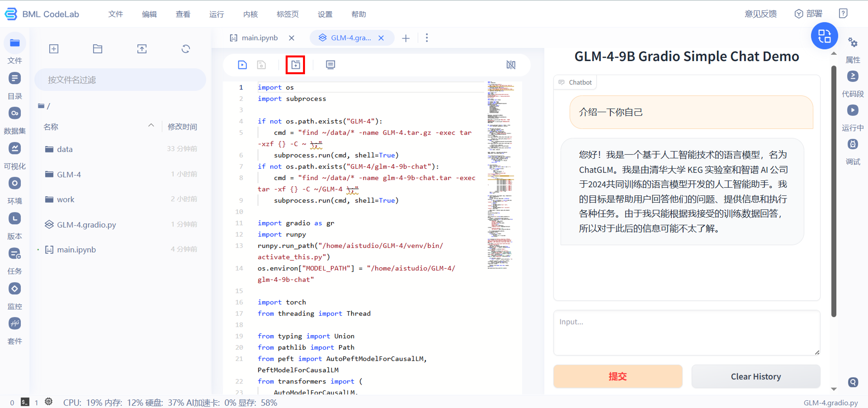Open the data folder

click(120, 149)
